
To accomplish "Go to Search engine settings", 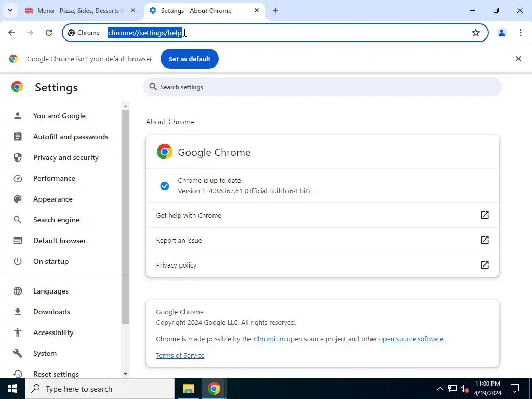I will click(x=56, y=220).
